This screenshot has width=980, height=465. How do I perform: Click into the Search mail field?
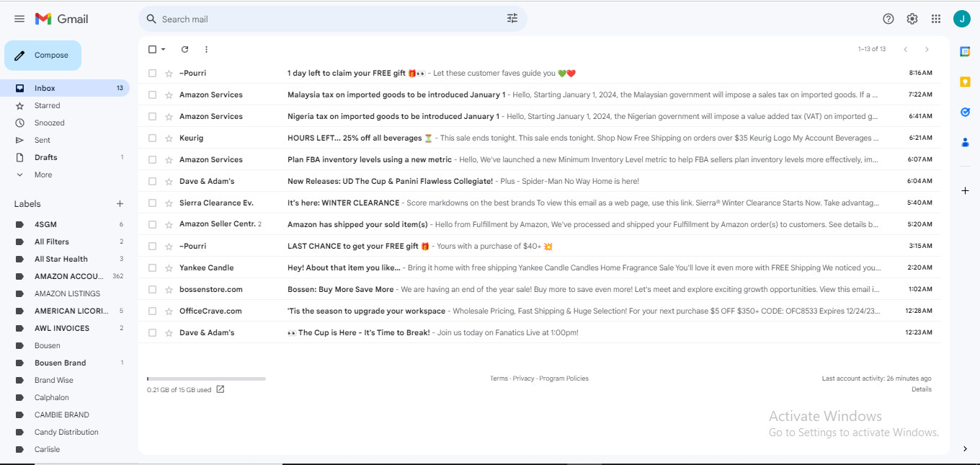point(331,19)
